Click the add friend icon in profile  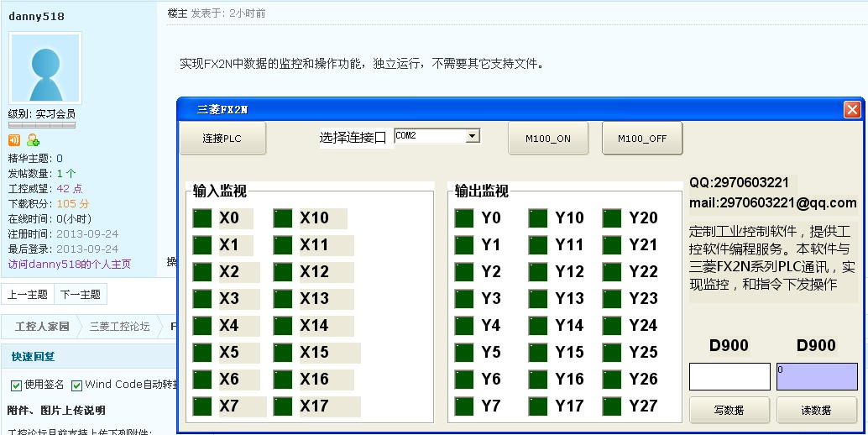33,140
